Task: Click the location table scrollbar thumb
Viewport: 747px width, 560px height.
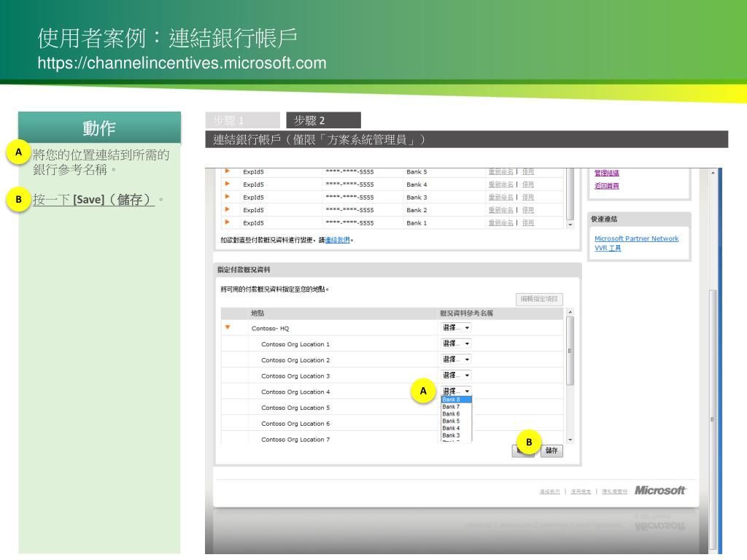Action: coord(570,351)
